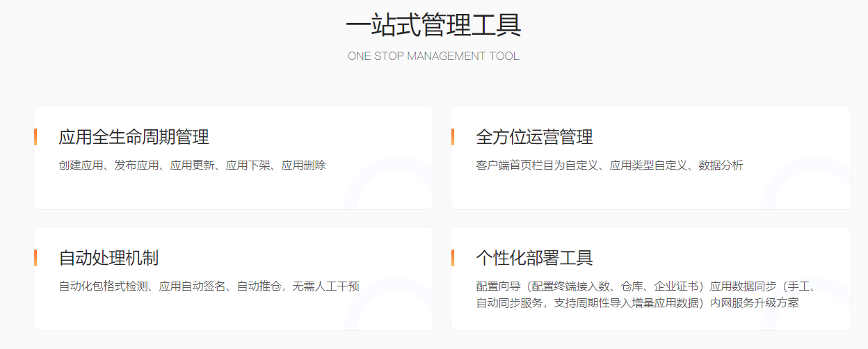The width and height of the screenshot is (868, 349).
Task: Select the 个性化部署工具 card heading
Action: (534, 258)
